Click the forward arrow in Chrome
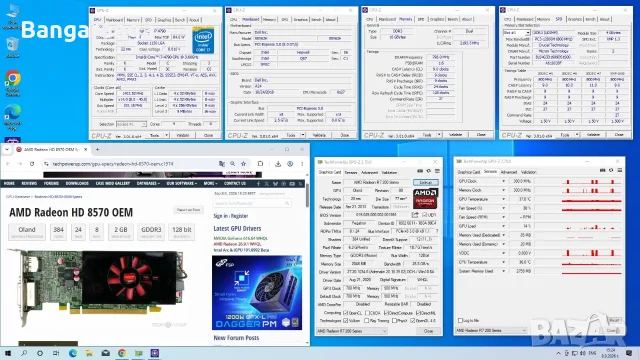640x360 pixels. pos(20,164)
